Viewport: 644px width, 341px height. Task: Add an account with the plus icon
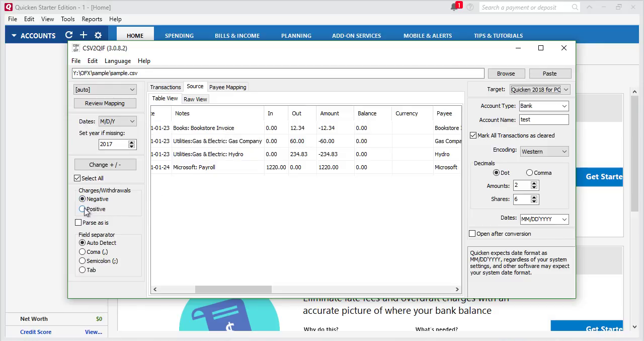[84, 35]
